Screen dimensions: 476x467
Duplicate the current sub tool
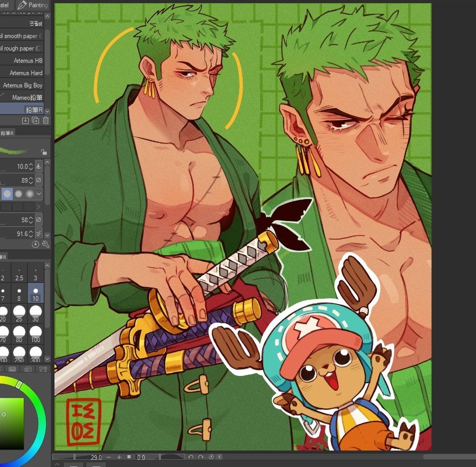pyautogui.click(x=35, y=120)
